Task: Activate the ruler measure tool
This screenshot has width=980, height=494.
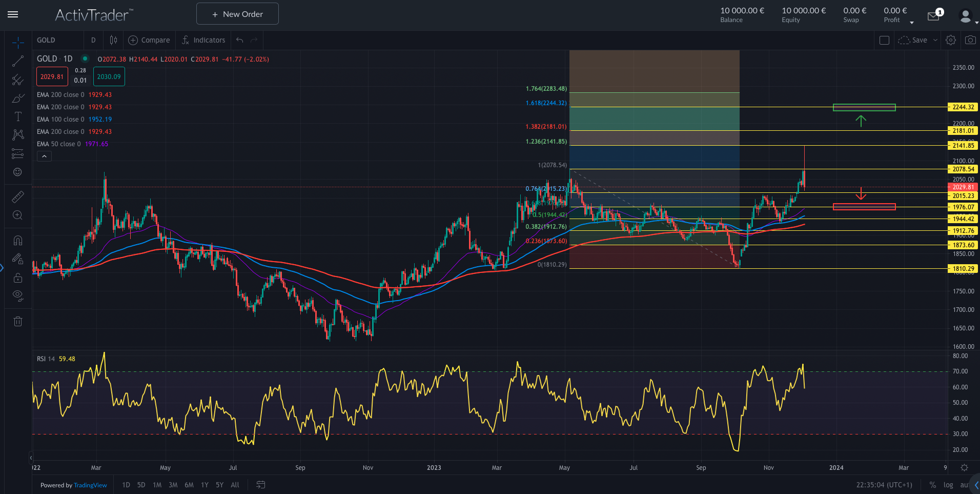Action: click(18, 197)
